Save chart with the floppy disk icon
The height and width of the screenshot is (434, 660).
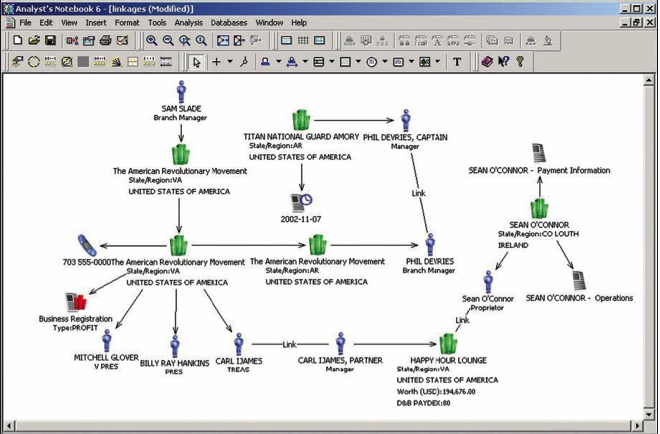tap(51, 40)
